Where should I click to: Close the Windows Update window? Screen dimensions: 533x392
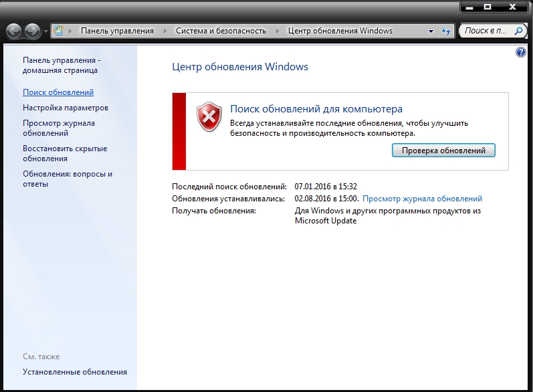513,7
